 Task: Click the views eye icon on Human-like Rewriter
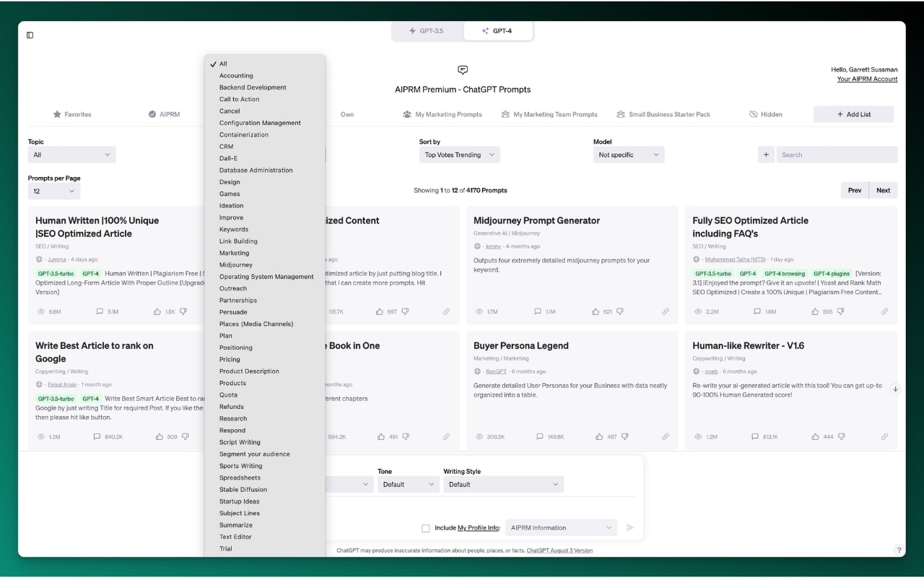pos(697,436)
